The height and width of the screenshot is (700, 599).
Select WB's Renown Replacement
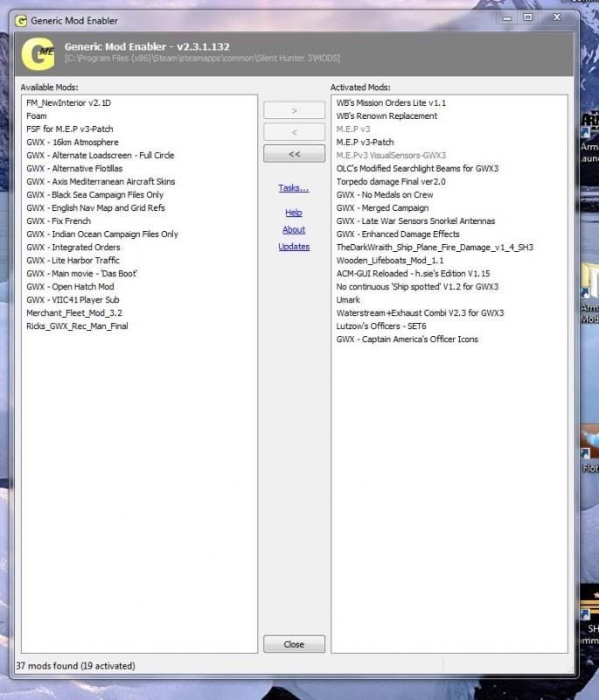click(387, 116)
